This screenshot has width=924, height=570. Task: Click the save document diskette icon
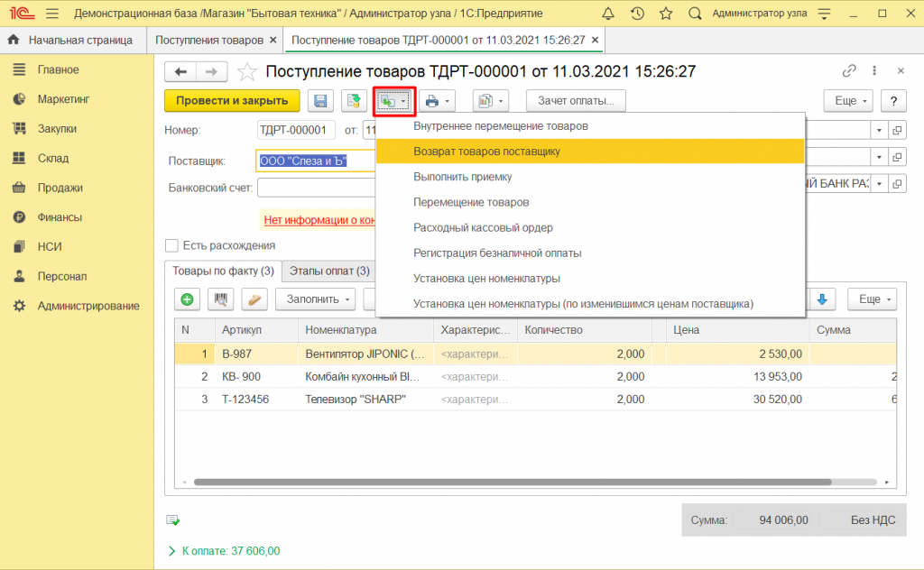coord(321,101)
